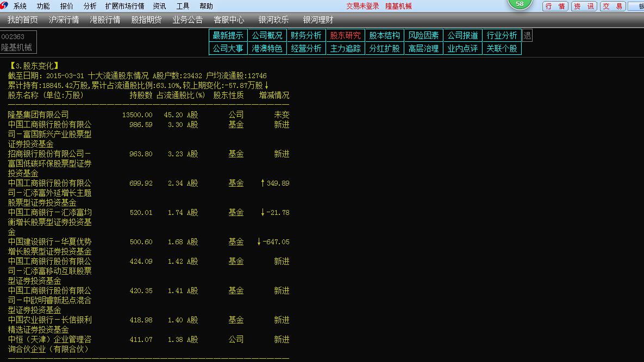Open the 股本结构 section
This screenshot has width=644, height=362.
(384, 36)
